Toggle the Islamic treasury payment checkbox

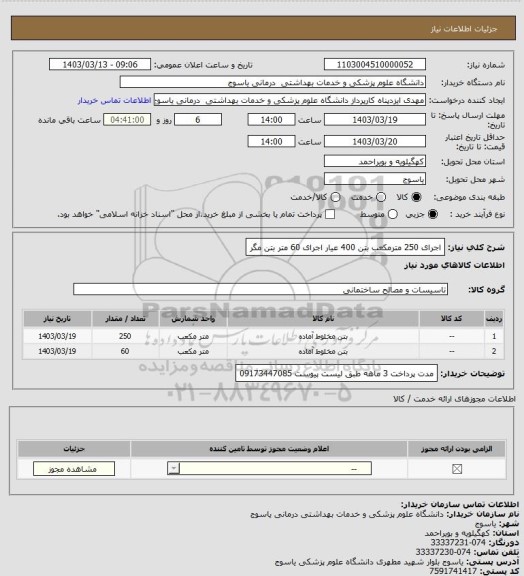click(330, 214)
